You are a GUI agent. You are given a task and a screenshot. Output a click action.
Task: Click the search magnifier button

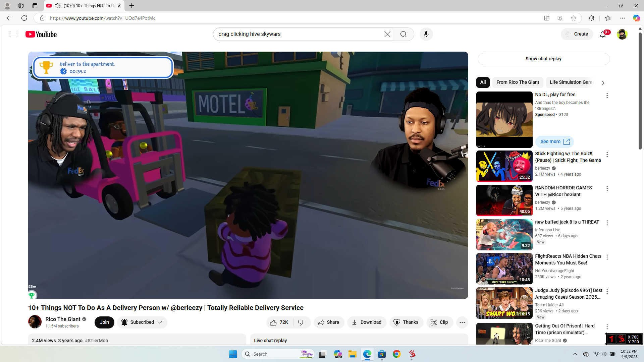[403, 34]
